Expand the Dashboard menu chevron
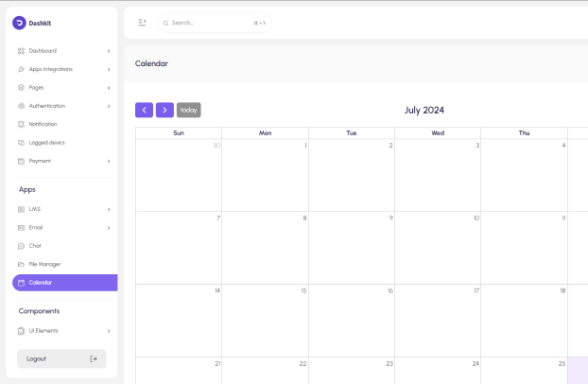This screenshot has width=588, height=384. 109,51
